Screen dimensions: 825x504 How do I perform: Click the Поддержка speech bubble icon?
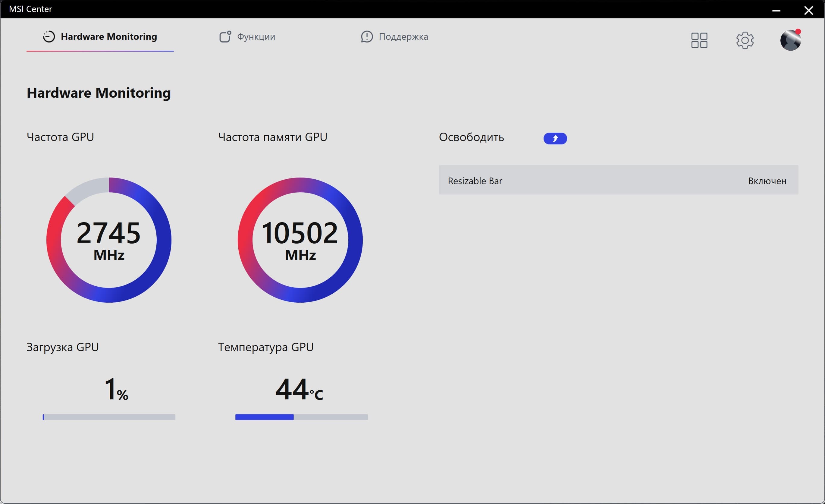click(367, 36)
